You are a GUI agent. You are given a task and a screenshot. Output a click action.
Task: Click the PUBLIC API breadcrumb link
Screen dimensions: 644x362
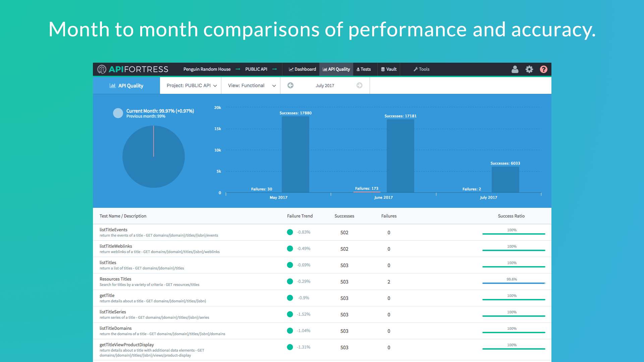(x=256, y=69)
